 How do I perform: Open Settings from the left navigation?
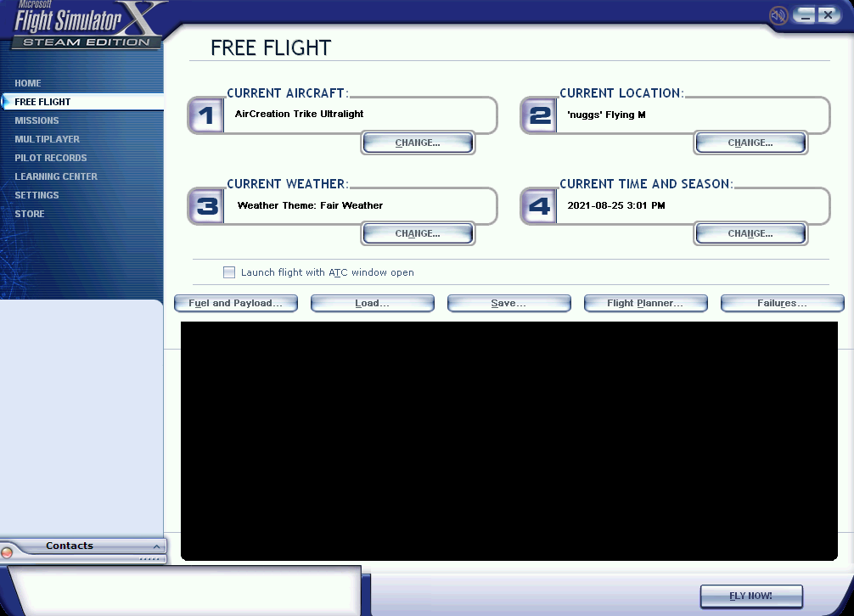[37, 195]
